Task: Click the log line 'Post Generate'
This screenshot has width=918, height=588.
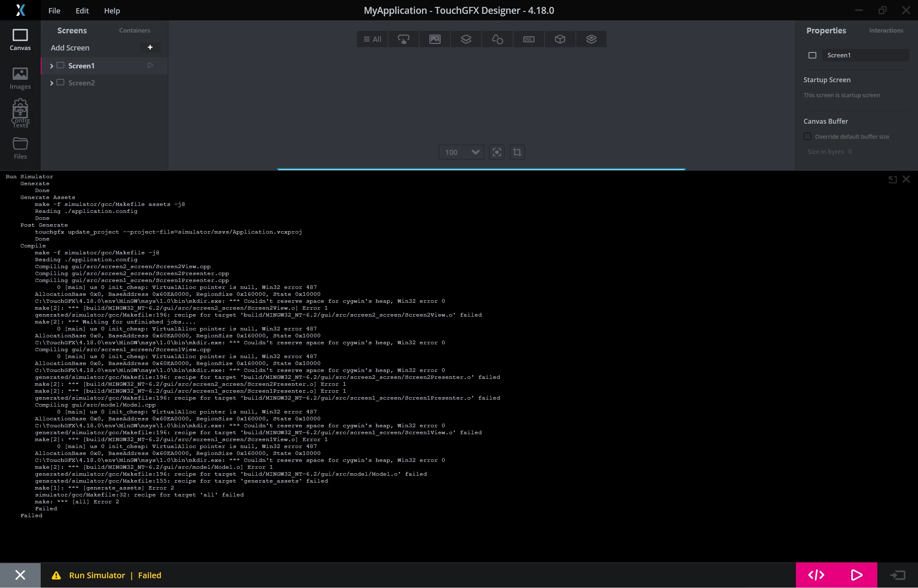Action: (44, 225)
